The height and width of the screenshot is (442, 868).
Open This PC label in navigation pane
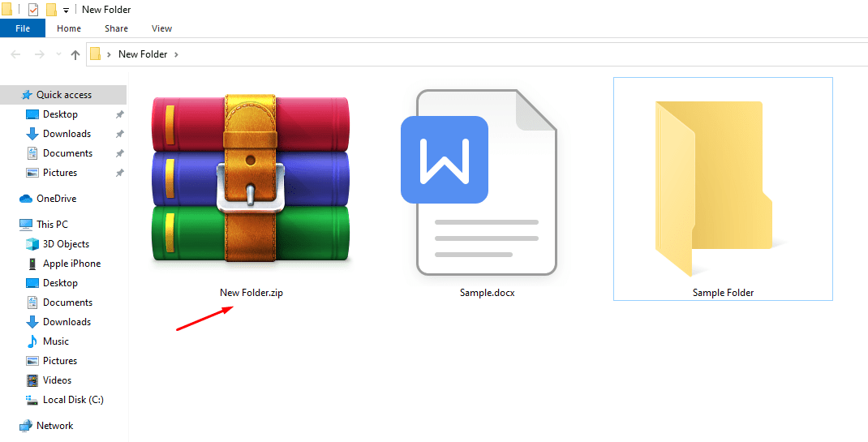(x=52, y=225)
